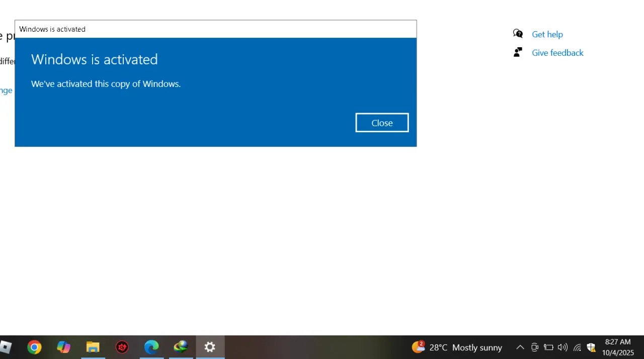Image resolution: width=644 pixels, height=359 pixels.
Task: Open the clock showing 8:27 AM
Action: pos(618,347)
